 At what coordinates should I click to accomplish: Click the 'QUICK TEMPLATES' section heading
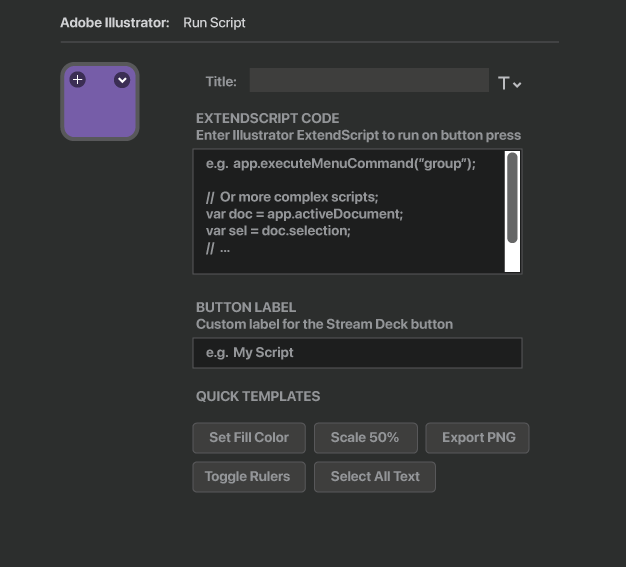point(258,396)
